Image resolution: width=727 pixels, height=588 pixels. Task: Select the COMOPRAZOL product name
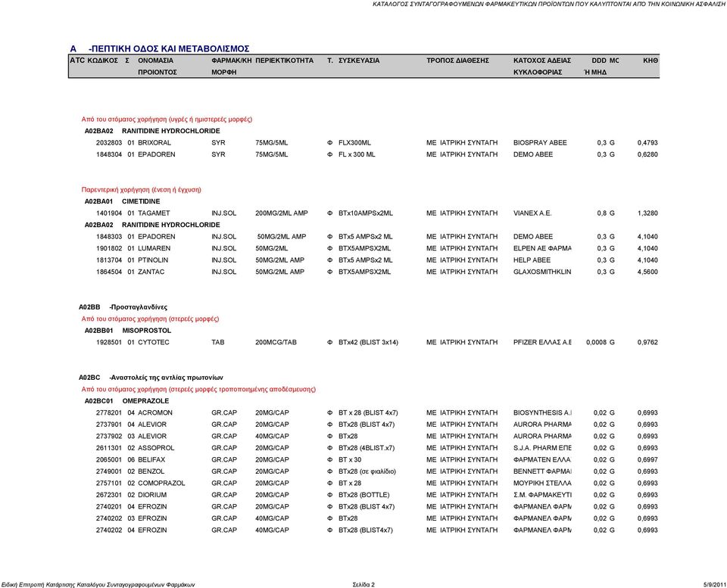(x=161, y=484)
